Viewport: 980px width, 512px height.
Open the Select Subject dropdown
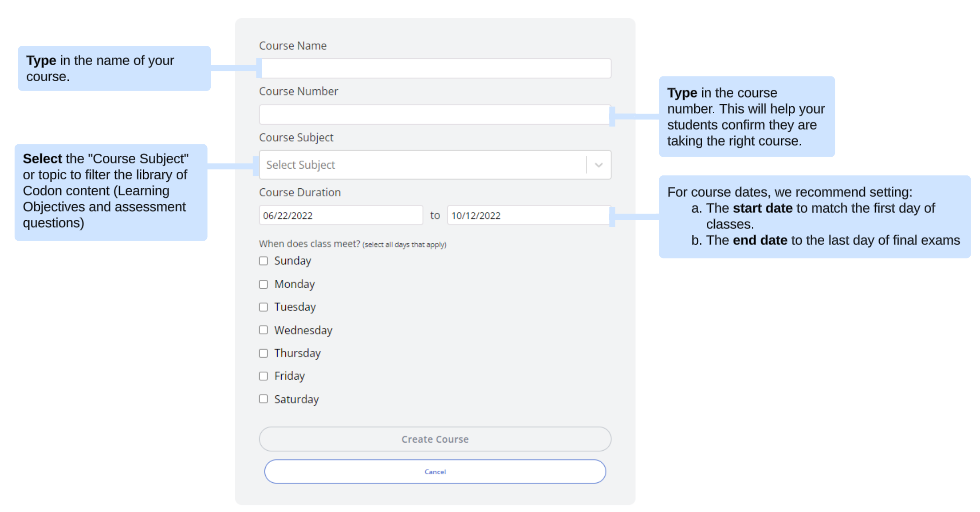[421, 165]
